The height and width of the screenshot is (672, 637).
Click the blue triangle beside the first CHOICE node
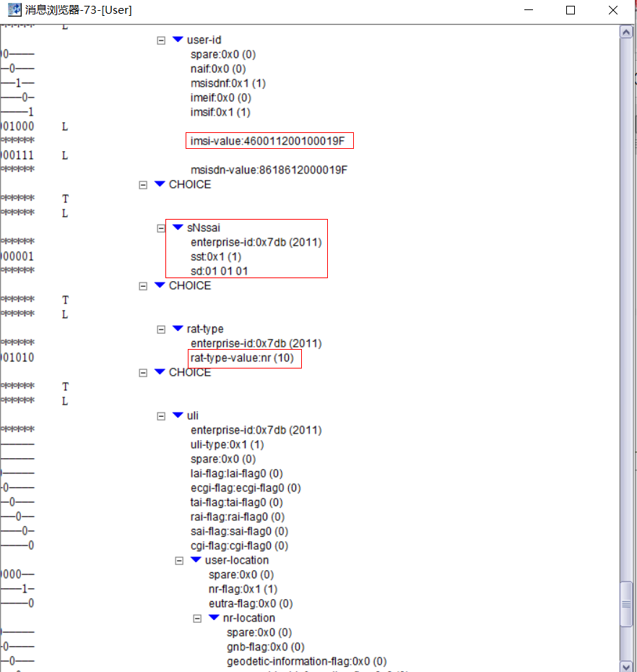coord(159,184)
